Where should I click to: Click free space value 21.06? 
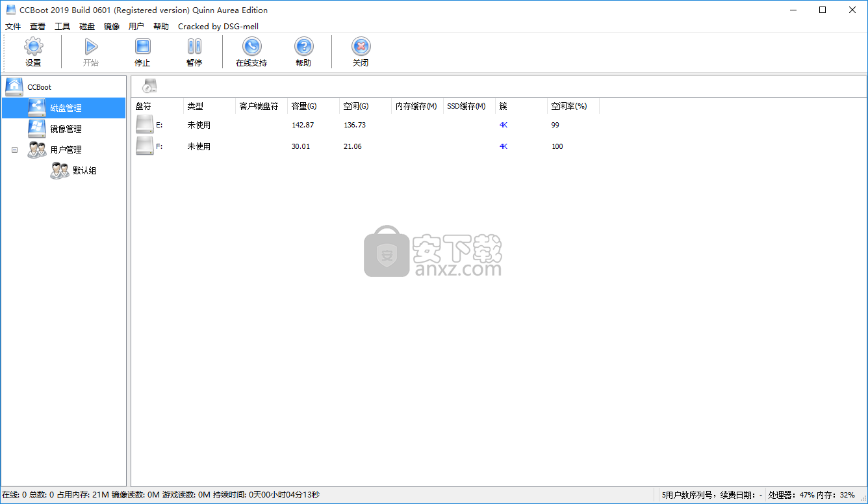[353, 146]
